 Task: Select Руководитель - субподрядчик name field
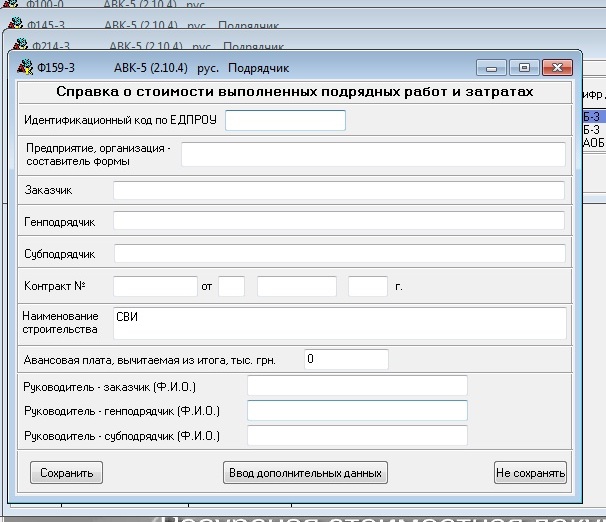(x=357, y=436)
